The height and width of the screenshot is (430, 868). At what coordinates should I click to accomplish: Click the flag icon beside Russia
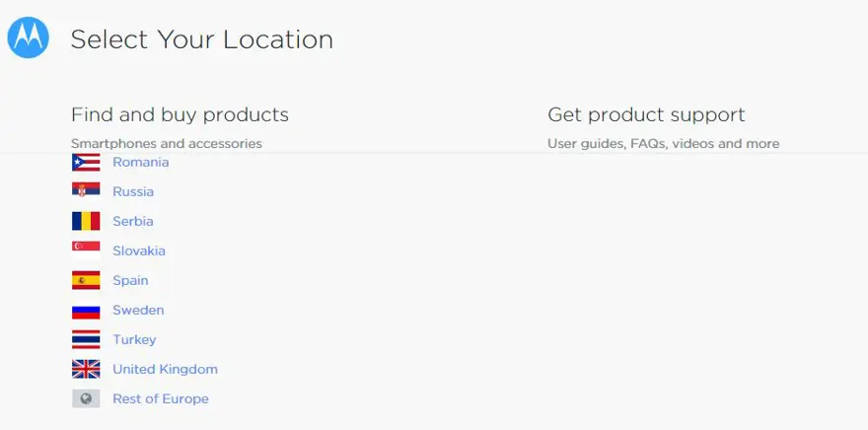(x=86, y=191)
